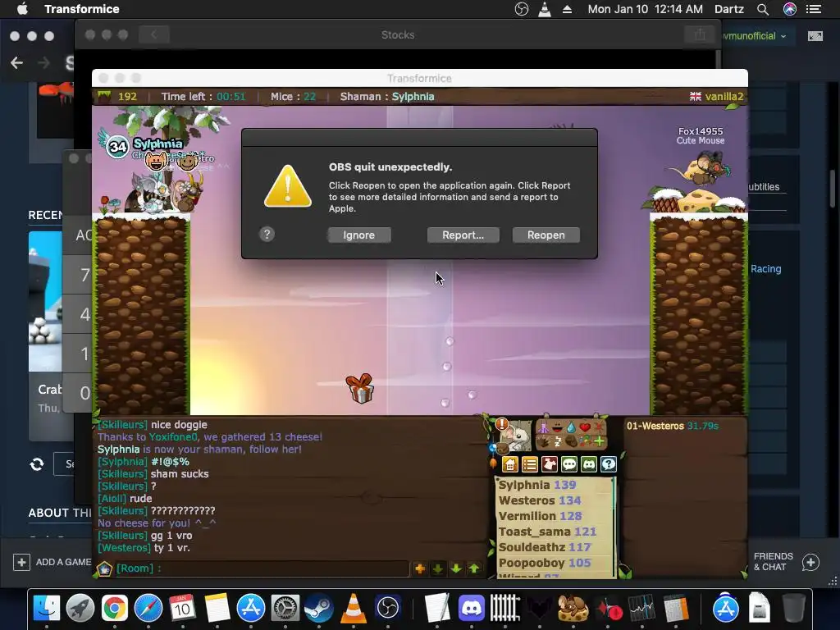The image size is (840, 630).
Task: Open Discord from the Dock
Action: click(x=472, y=608)
